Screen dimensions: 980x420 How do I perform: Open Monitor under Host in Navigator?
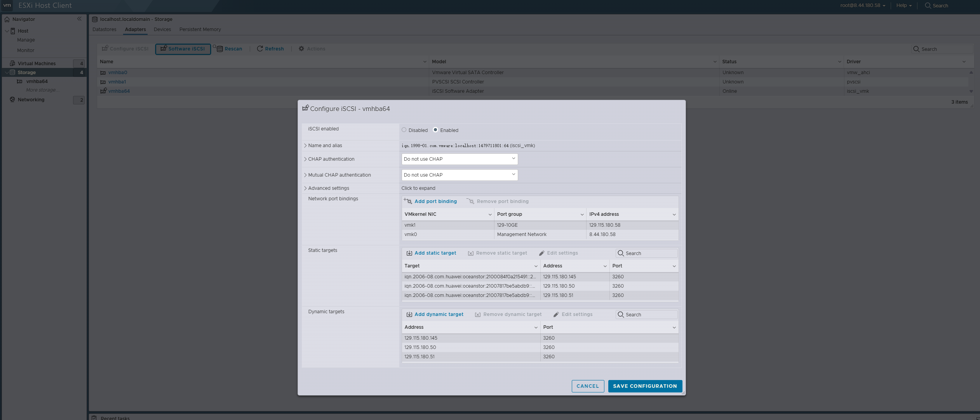point(26,50)
